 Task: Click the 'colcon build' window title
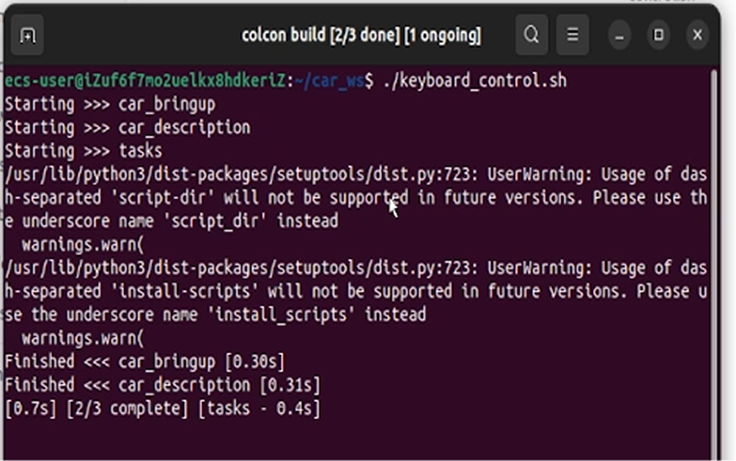pos(361,36)
